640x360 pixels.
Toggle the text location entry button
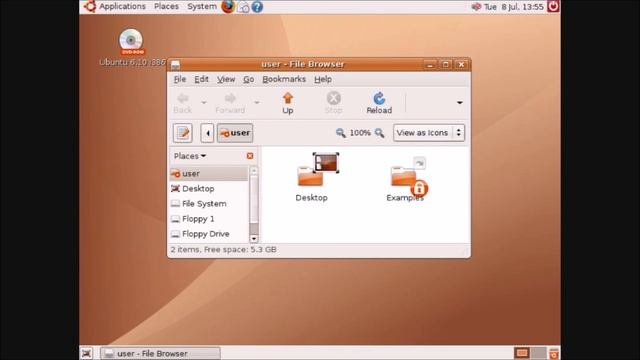(182, 133)
